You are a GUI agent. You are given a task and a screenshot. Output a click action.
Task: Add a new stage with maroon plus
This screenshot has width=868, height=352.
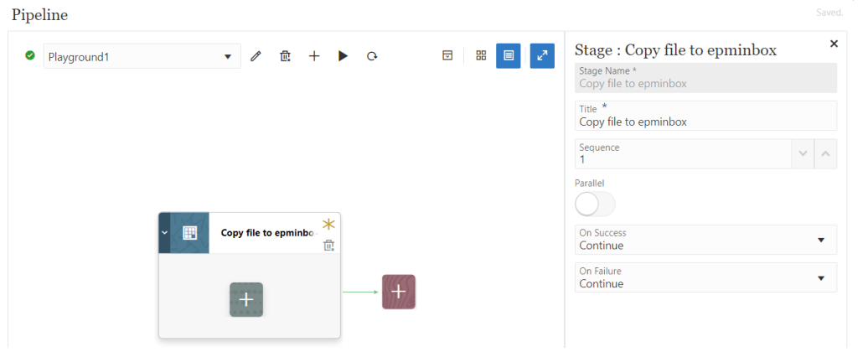click(399, 292)
